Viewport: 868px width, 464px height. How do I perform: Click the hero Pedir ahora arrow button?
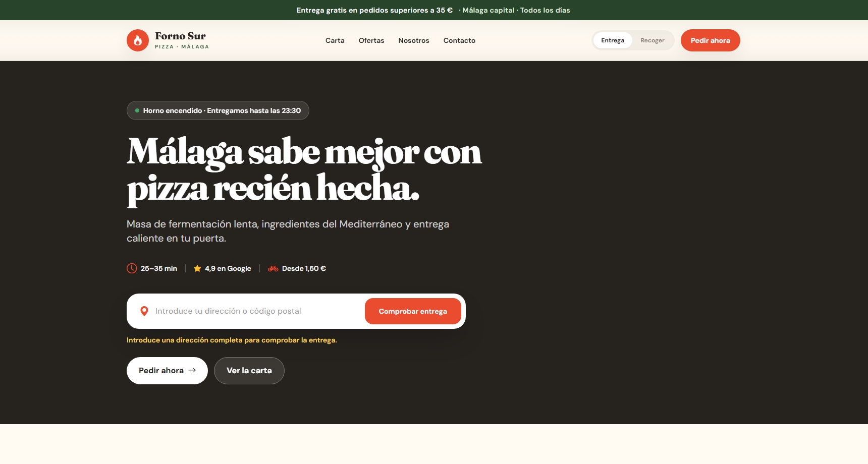click(x=167, y=371)
